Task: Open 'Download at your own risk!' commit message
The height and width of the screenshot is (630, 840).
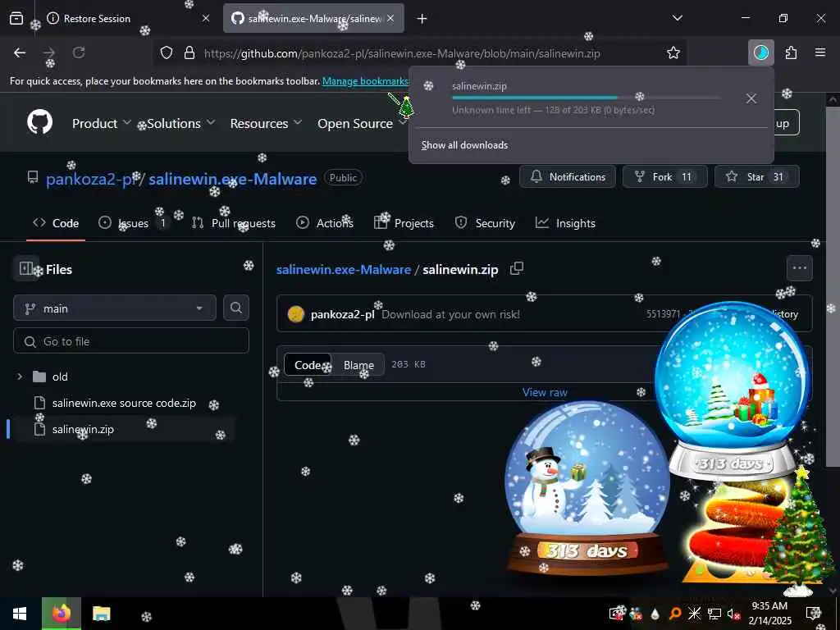Action: click(x=450, y=314)
